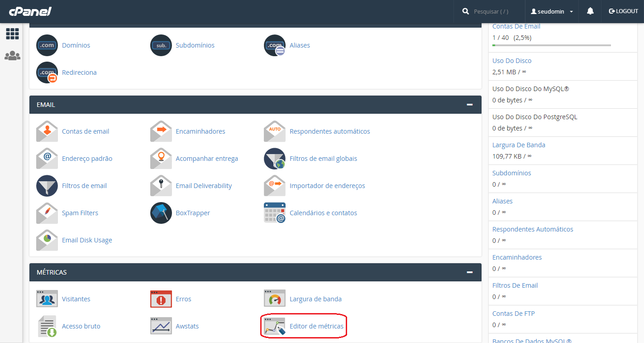The width and height of the screenshot is (644, 343).
Task: Open the Contas de email icon
Action: click(47, 131)
